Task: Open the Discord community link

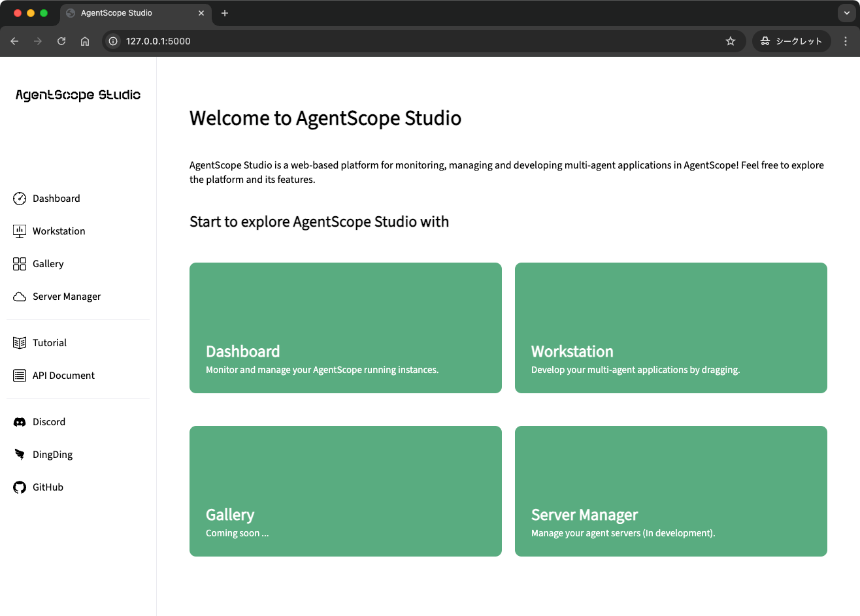Action: click(x=49, y=422)
